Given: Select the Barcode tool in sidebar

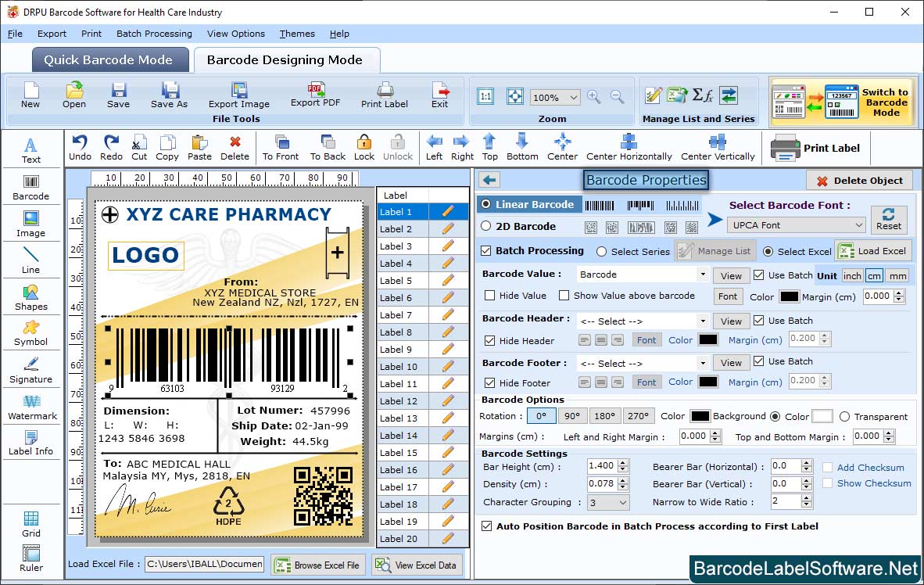Looking at the screenshot, I should pos(30,188).
